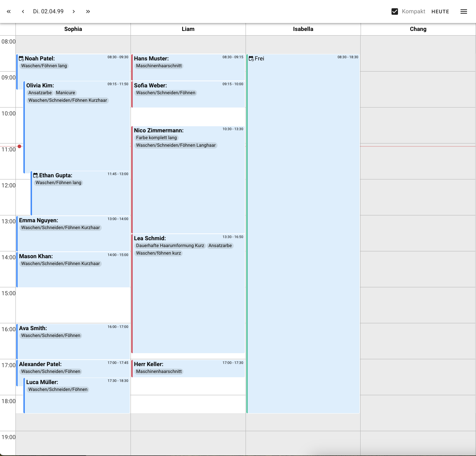Click calendar icon on Ethan Gupta appointment

point(36,175)
